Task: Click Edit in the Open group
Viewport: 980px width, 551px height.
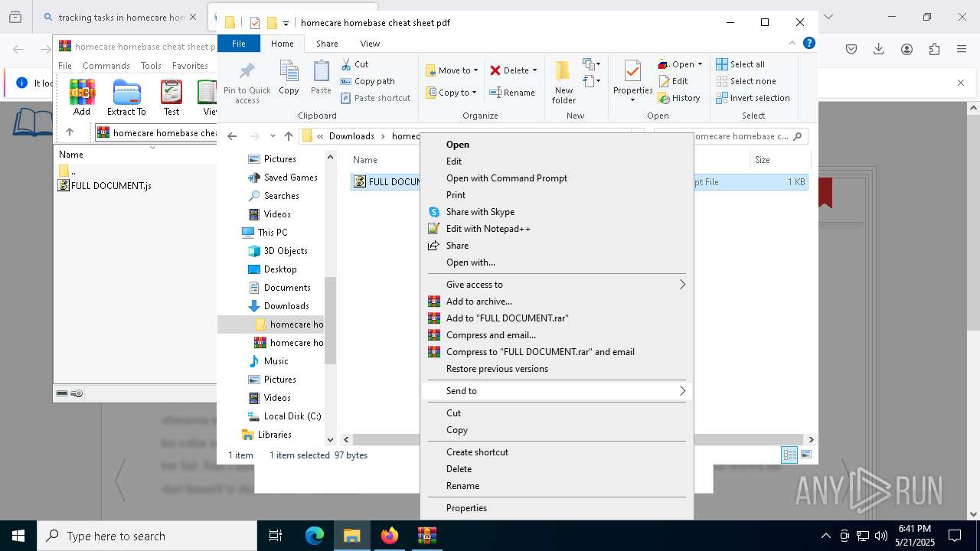Action: 673,81
